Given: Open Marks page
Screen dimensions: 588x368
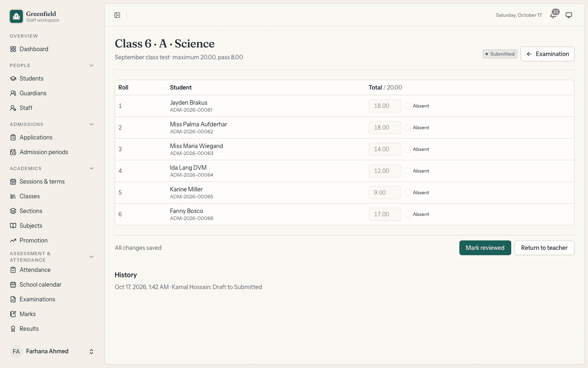Looking at the screenshot, I should click(52, 314).
